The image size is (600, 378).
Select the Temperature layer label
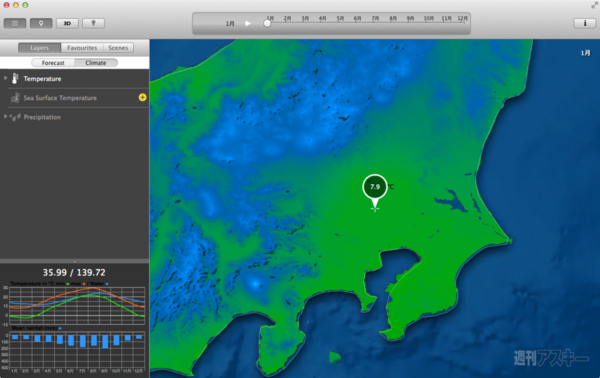coord(42,79)
